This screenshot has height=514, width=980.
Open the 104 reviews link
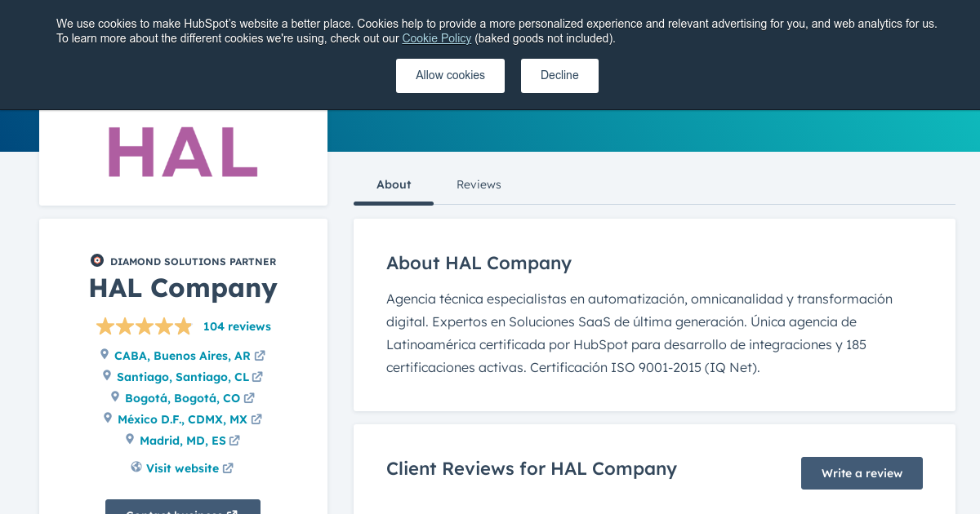[237, 326]
